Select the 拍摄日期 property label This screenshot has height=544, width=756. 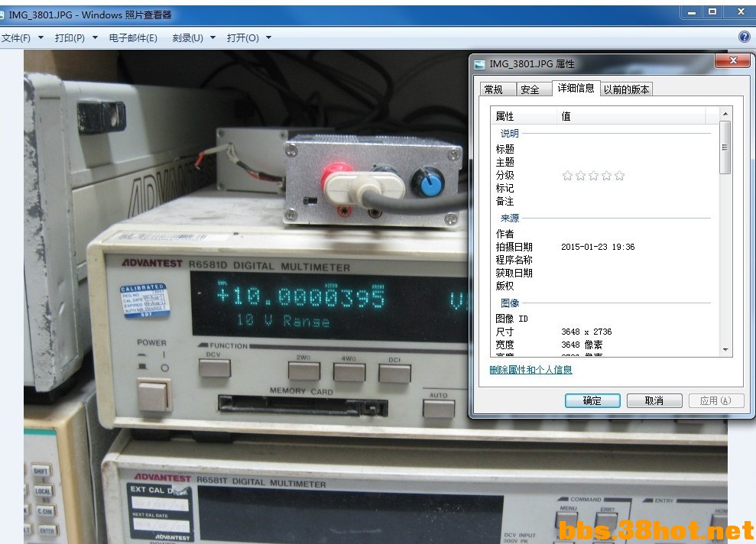coord(514,247)
